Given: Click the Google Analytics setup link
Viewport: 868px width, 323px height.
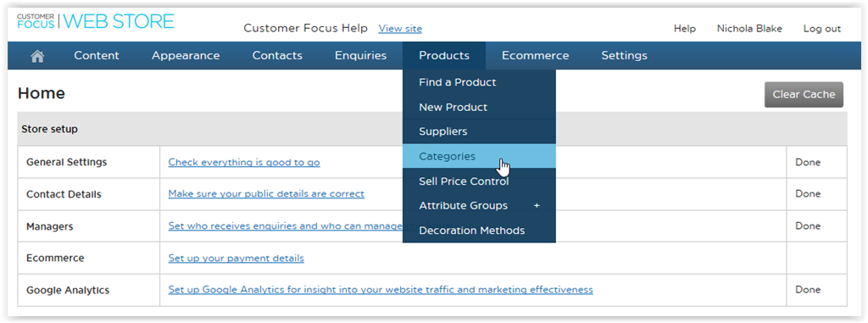Looking at the screenshot, I should click(x=381, y=290).
